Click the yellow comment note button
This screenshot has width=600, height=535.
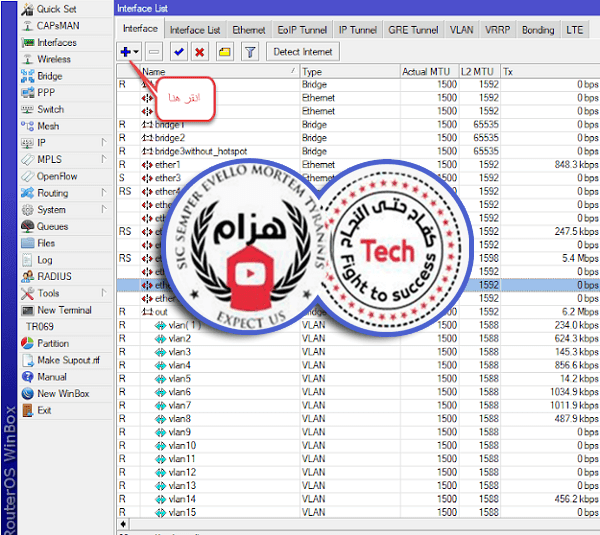coord(225,52)
